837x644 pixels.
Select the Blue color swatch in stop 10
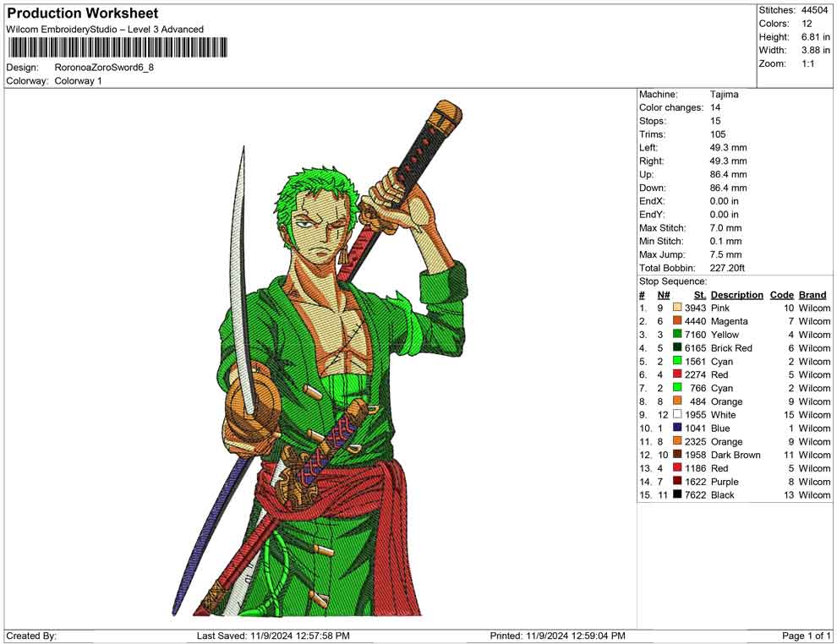(x=677, y=428)
